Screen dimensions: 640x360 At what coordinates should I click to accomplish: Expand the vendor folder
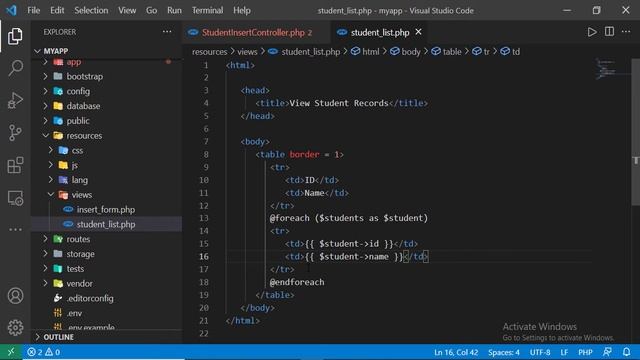pyautogui.click(x=107, y=283)
